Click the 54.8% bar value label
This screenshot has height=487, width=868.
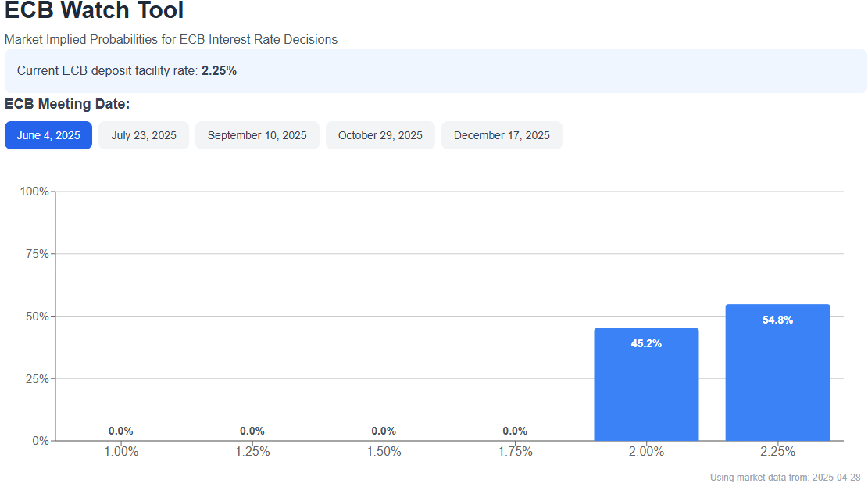coord(777,320)
